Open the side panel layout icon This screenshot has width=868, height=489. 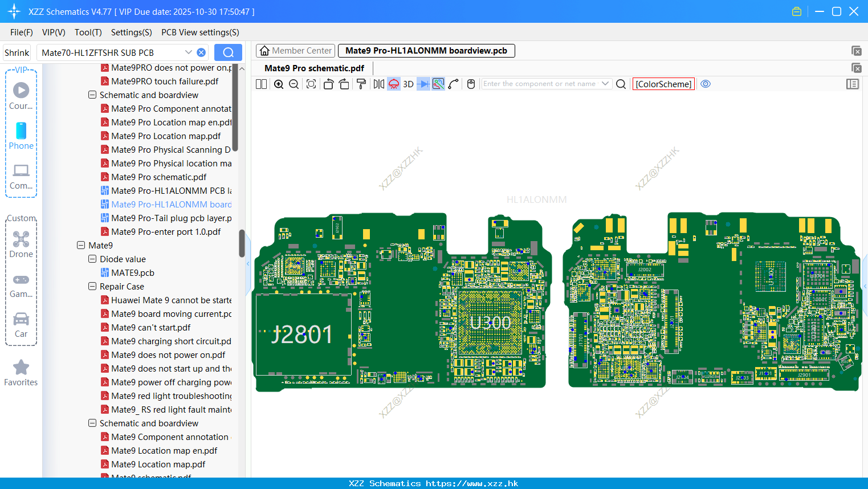point(853,84)
